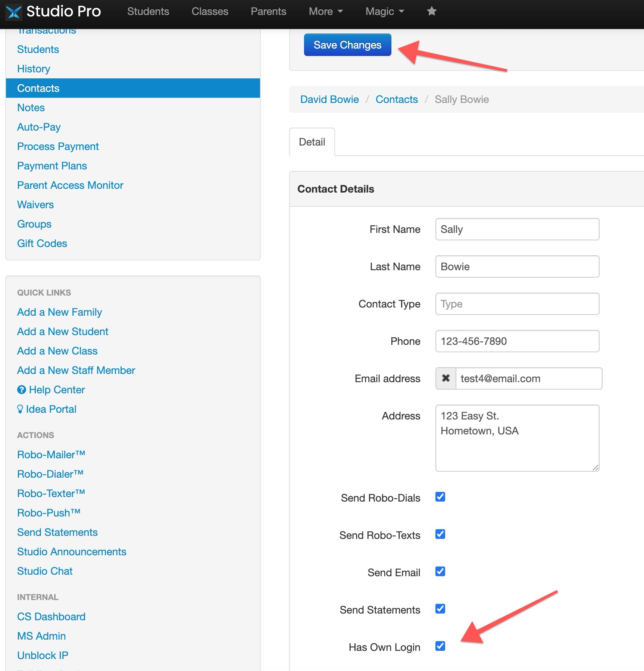Uncheck the Send Statements checkbox

440,609
